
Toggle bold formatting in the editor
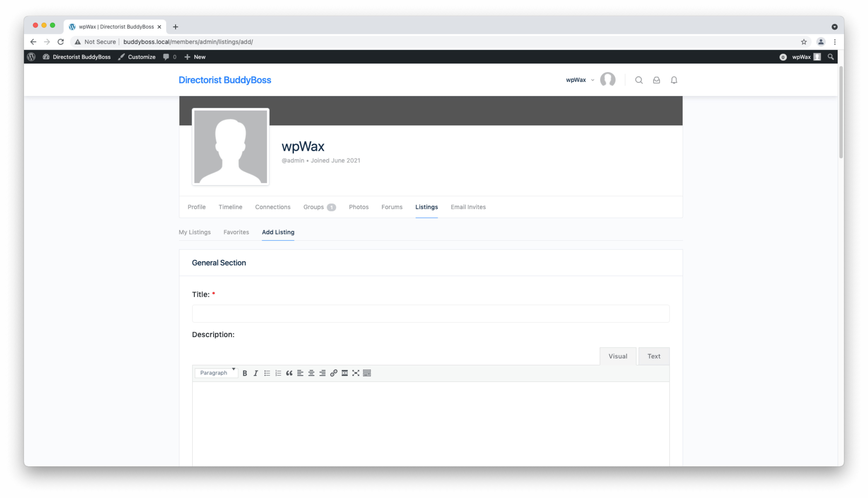(245, 373)
